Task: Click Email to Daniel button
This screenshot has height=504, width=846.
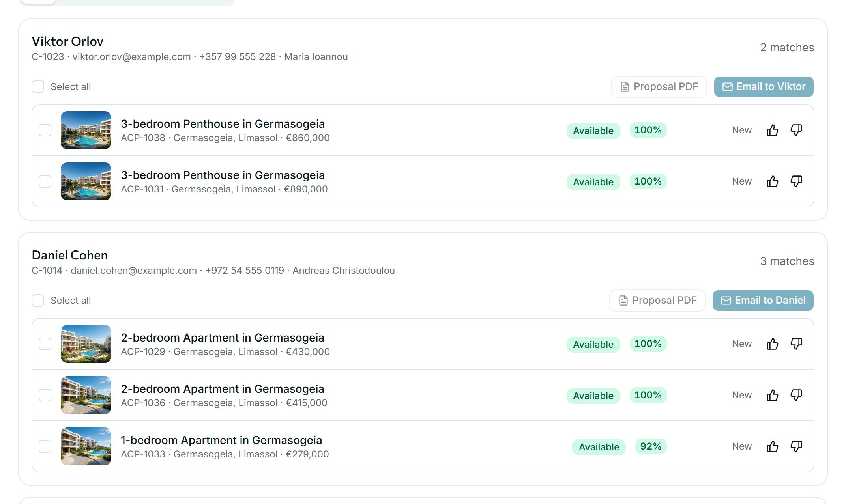Action: [763, 301]
